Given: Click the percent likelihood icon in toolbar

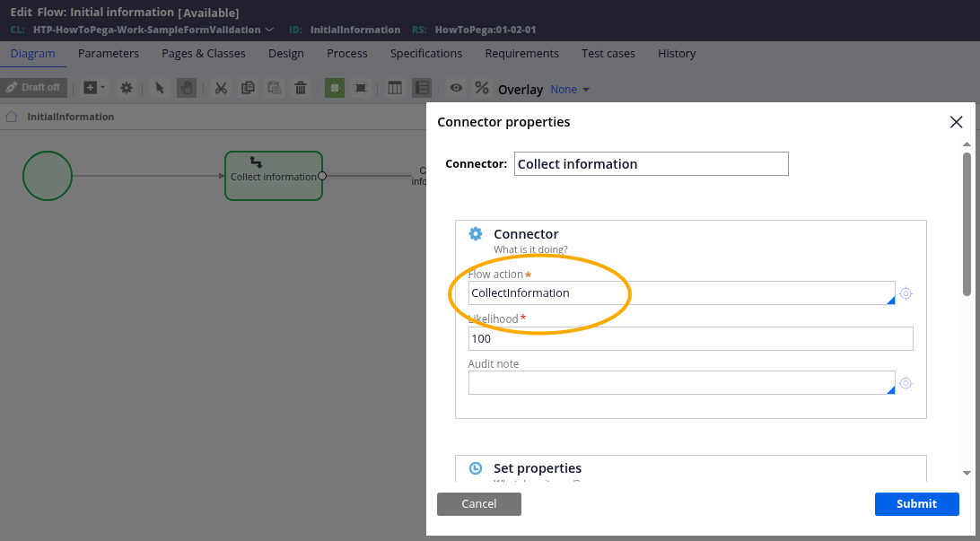Looking at the screenshot, I should (x=482, y=88).
